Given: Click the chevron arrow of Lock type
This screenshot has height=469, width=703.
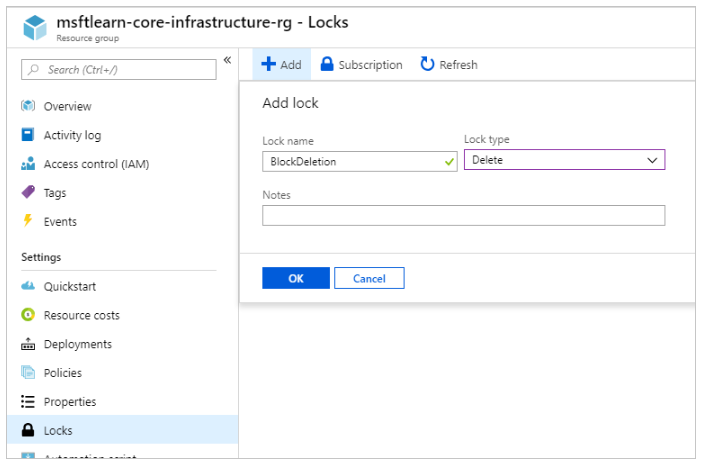Looking at the screenshot, I should tap(652, 160).
